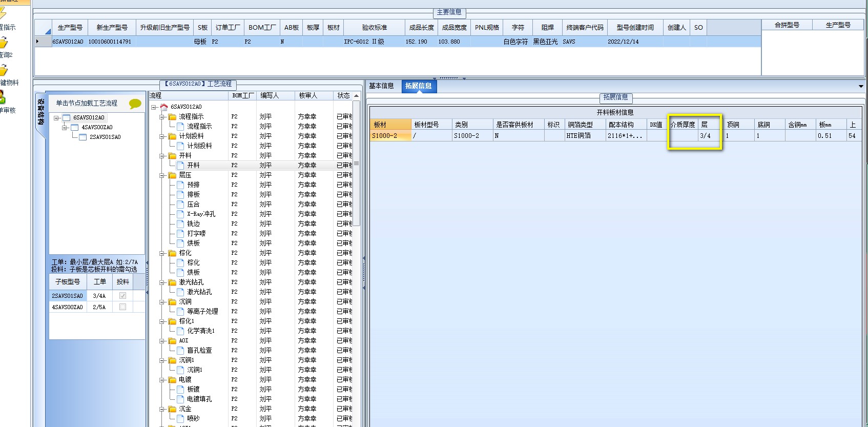Click the 2SAVS01SA0 node icon in structure tree

(82, 137)
